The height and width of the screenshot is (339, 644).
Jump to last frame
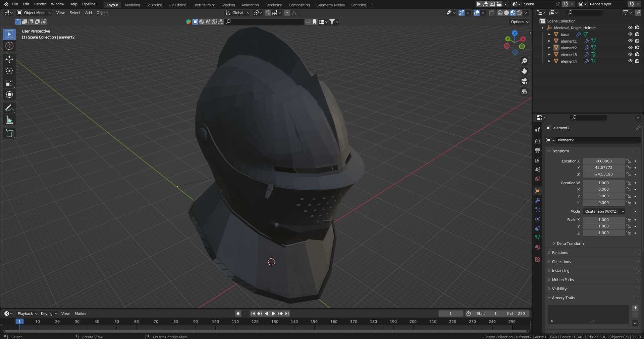click(287, 314)
